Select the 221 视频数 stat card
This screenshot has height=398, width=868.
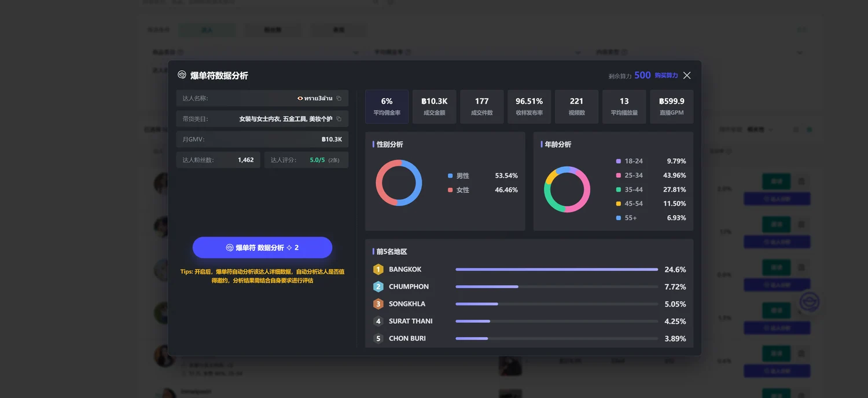tap(576, 107)
